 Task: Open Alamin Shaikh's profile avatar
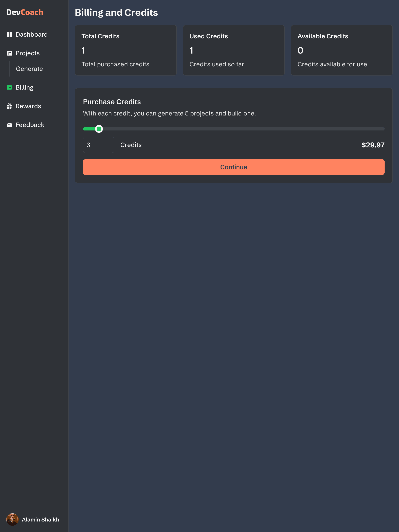(12, 520)
